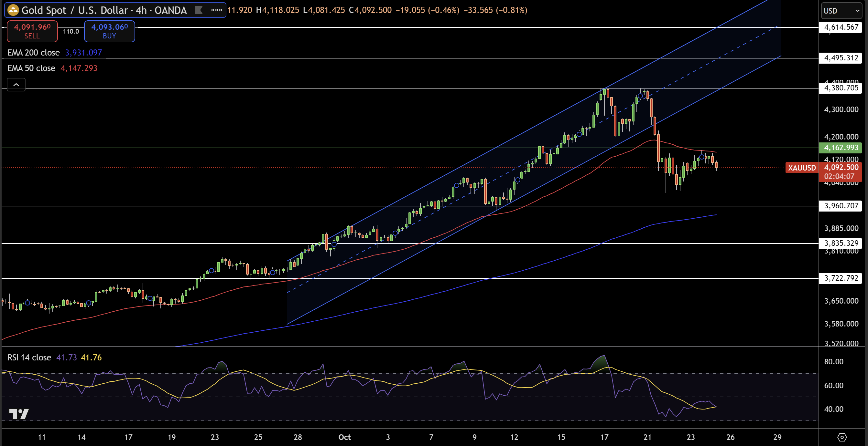Image resolution: width=868 pixels, height=446 pixels.
Task: Open the USD currency dropdown
Action: (x=841, y=11)
